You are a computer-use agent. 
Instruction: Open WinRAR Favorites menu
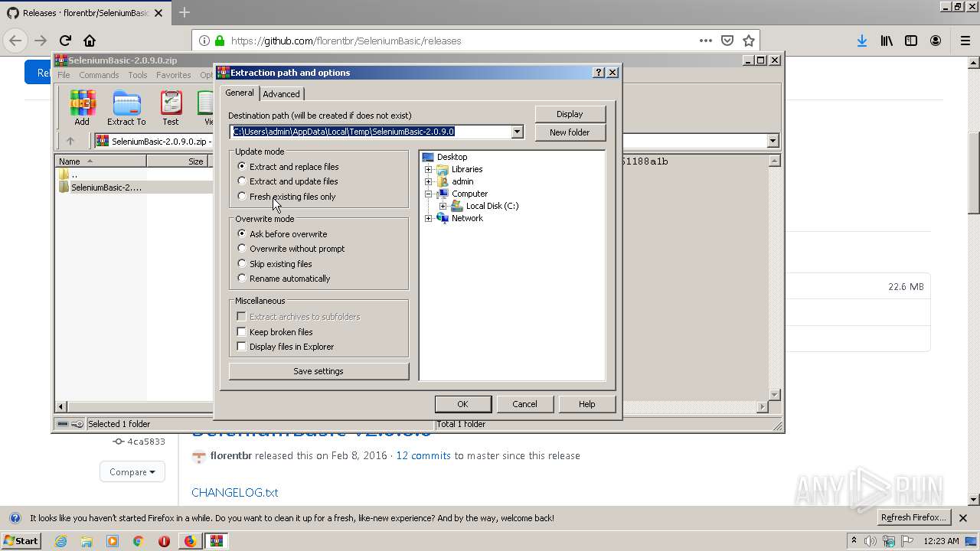tap(174, 75)
